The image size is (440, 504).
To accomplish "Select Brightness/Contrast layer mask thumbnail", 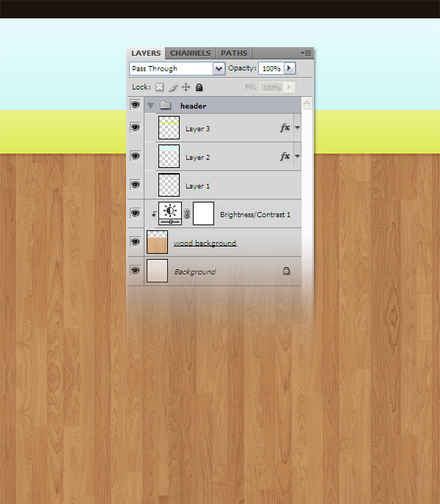I will 203,213.
